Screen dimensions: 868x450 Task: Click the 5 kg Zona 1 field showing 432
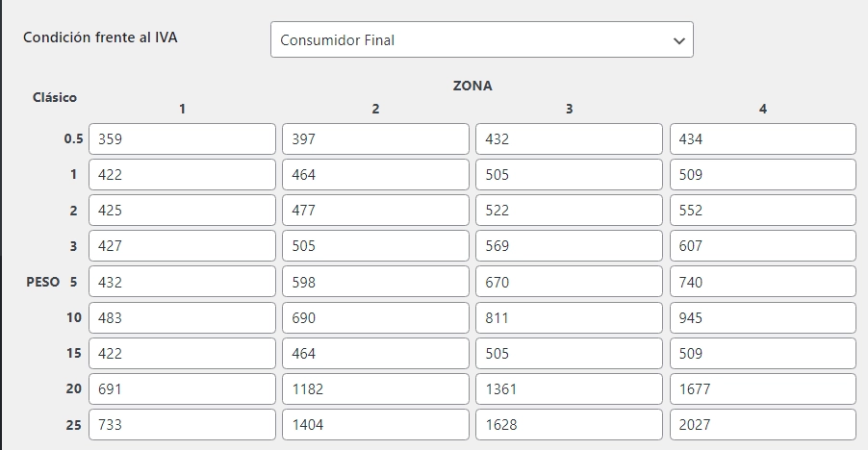point(182,282)
